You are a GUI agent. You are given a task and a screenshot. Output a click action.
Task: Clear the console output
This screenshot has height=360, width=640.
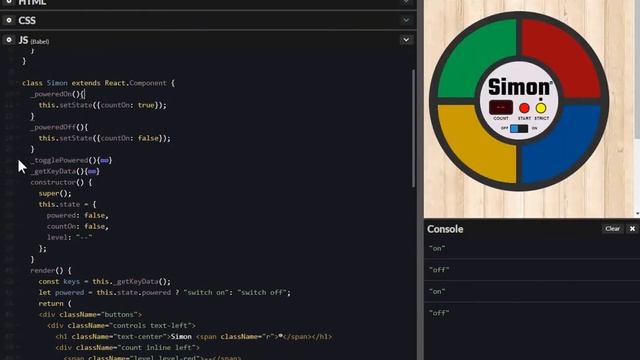tap(612, 229)
